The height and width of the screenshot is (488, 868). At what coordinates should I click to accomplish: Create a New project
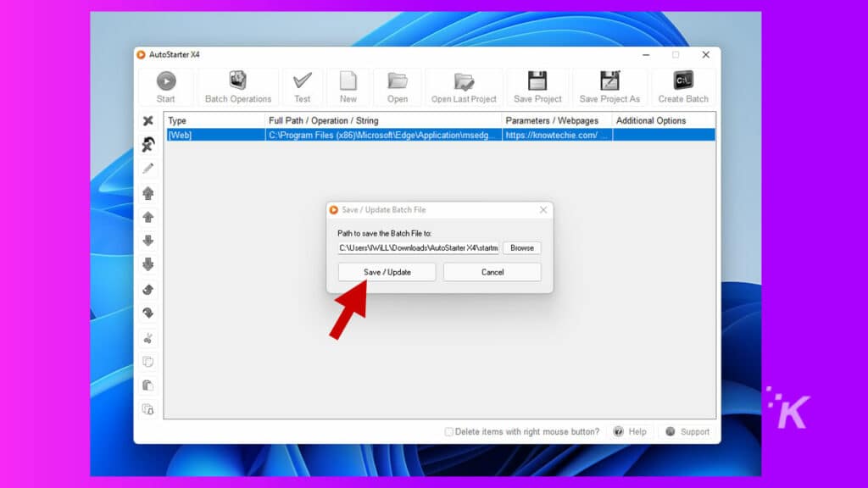pos(348,87)
